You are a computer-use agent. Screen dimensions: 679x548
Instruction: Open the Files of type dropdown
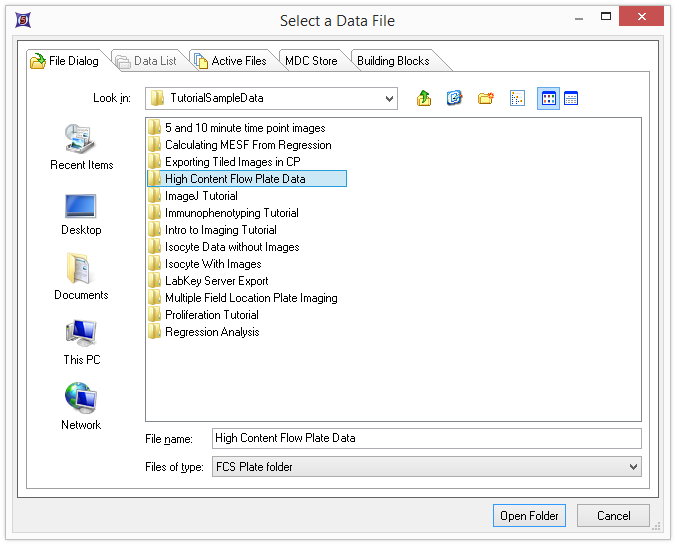[632, 467]
